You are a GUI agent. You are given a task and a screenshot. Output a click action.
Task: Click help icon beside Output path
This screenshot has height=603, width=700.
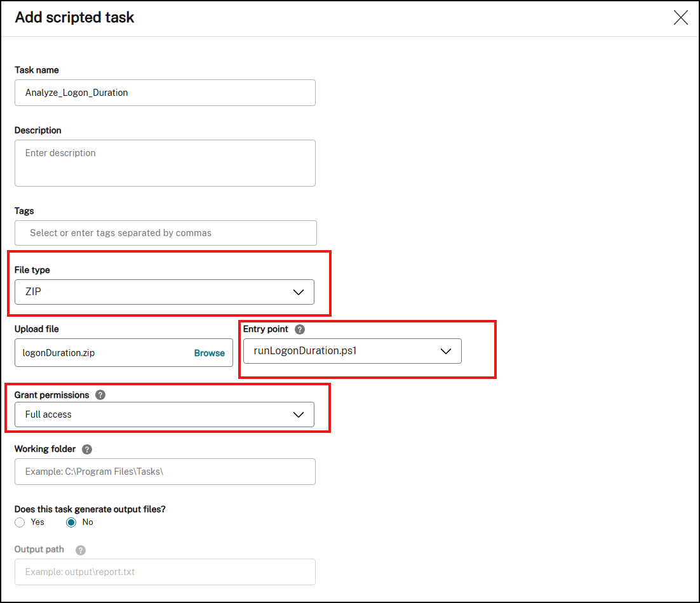[x=81, y=550]
